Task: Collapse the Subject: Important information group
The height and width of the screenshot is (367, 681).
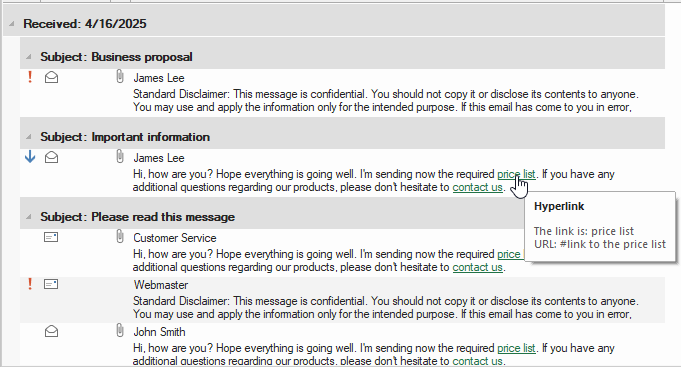Action: 29,137
